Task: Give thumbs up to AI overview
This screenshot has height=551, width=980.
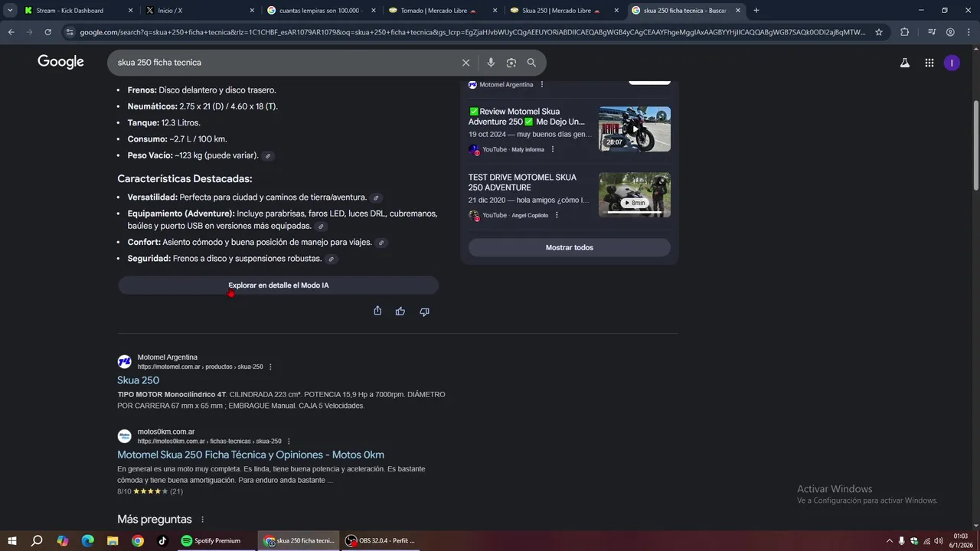Action: (x=400, y=311)
